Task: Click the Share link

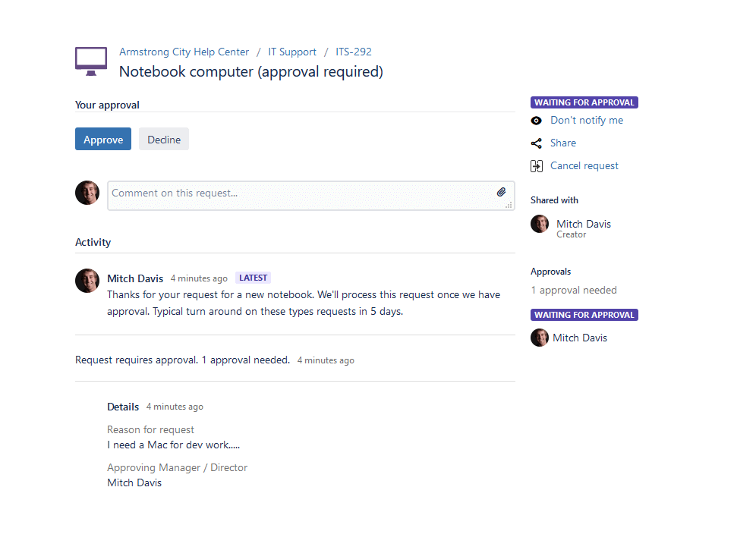Action: pos(563,143)
